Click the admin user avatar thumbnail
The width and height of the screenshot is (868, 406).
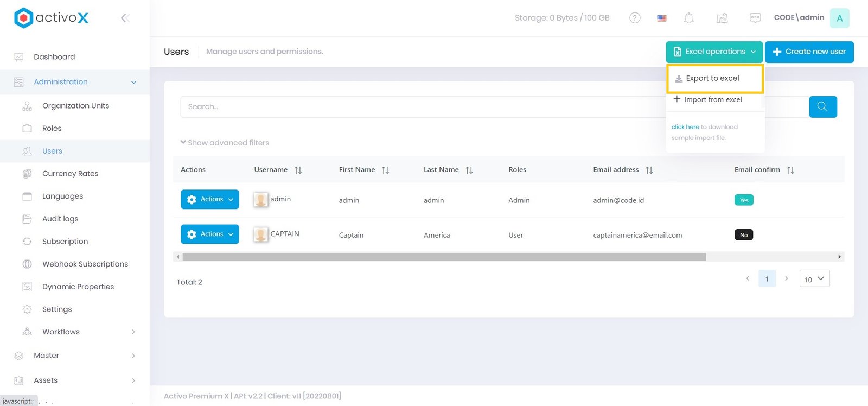(x=261, y=200)
